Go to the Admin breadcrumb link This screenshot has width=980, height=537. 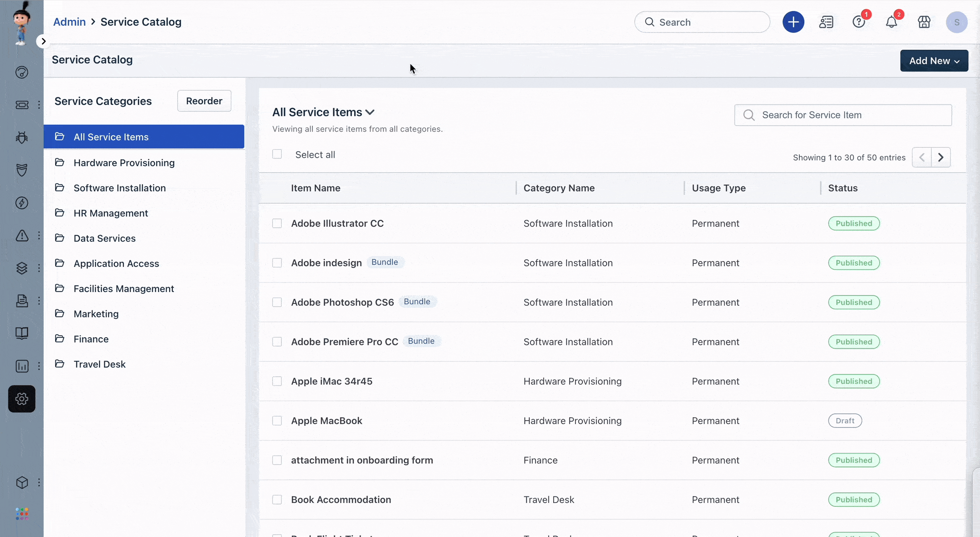pyautogui.click(x=69, y=22)
